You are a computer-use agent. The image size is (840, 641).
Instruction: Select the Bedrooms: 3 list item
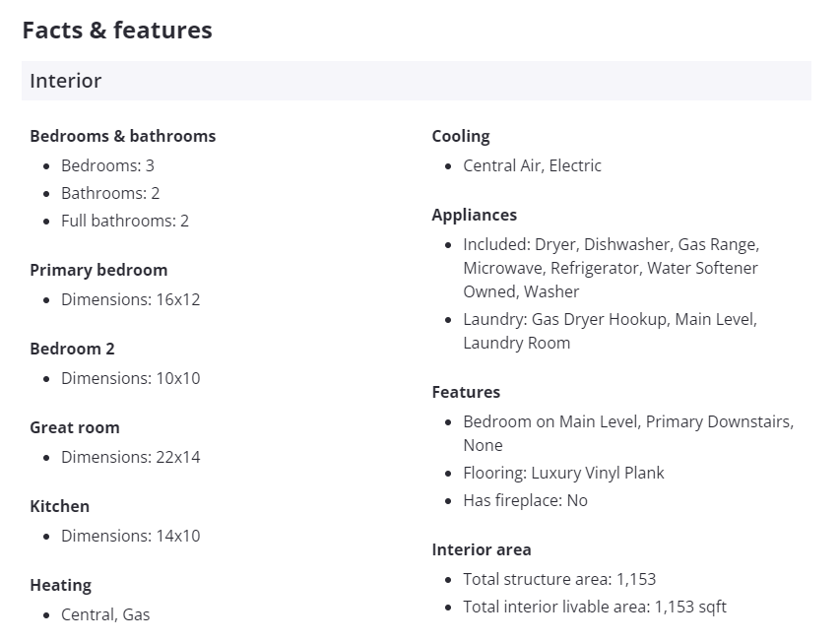tap(107, 165)
